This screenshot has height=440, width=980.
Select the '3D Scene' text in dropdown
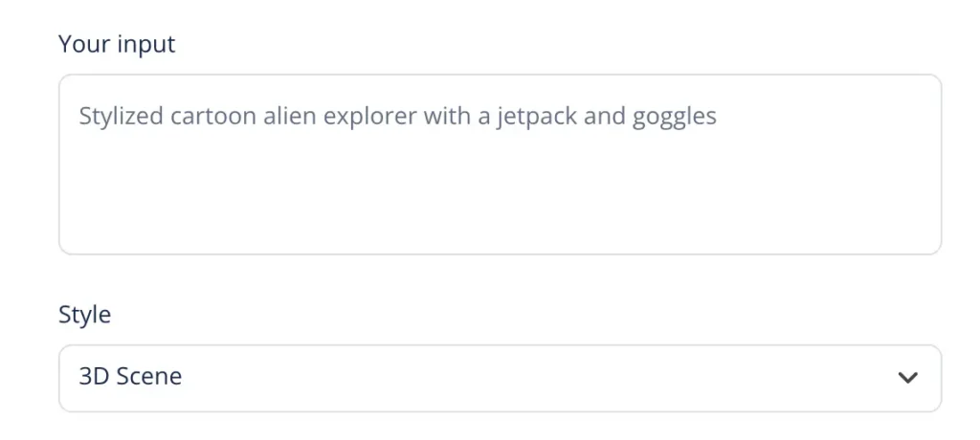[130, 377]
